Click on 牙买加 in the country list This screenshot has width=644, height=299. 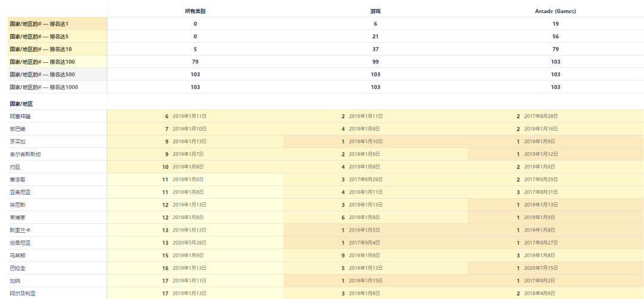tap(17, 142)
